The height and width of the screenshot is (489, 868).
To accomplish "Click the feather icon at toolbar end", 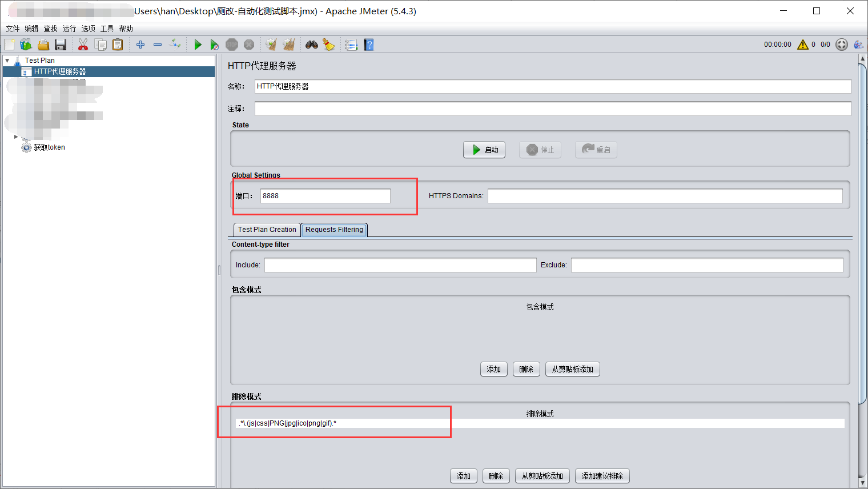I will pos(858,45).
